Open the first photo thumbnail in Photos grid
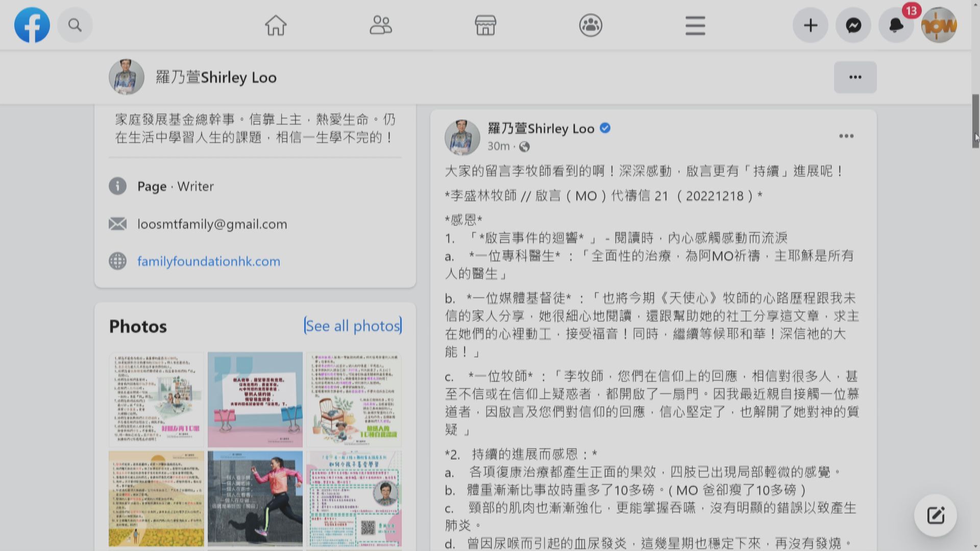 coord(156,399)
